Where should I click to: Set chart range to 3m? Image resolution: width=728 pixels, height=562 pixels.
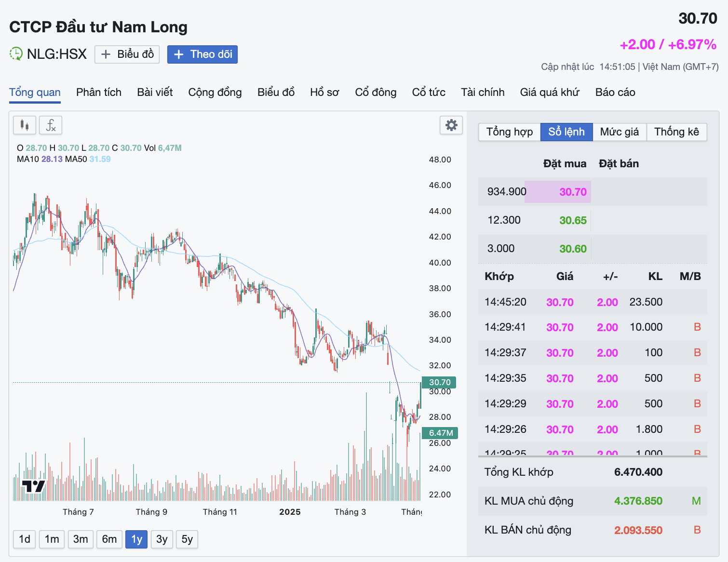(81, 539)
